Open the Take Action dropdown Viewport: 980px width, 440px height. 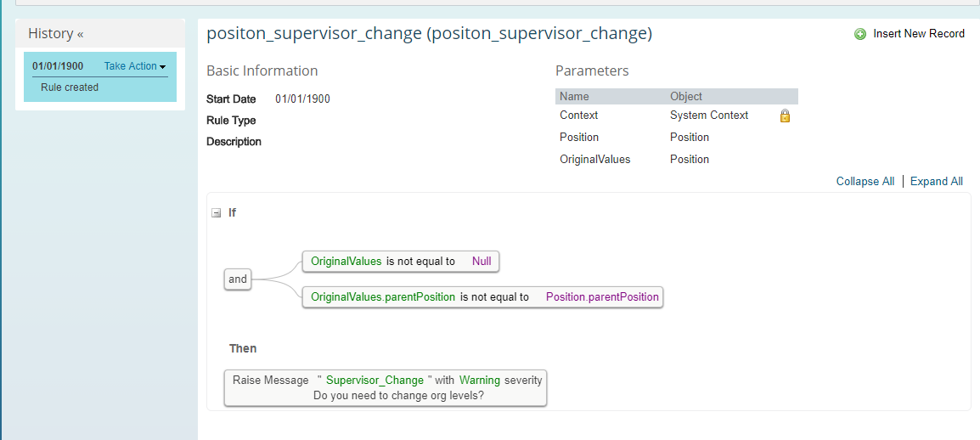coord(134,66)
